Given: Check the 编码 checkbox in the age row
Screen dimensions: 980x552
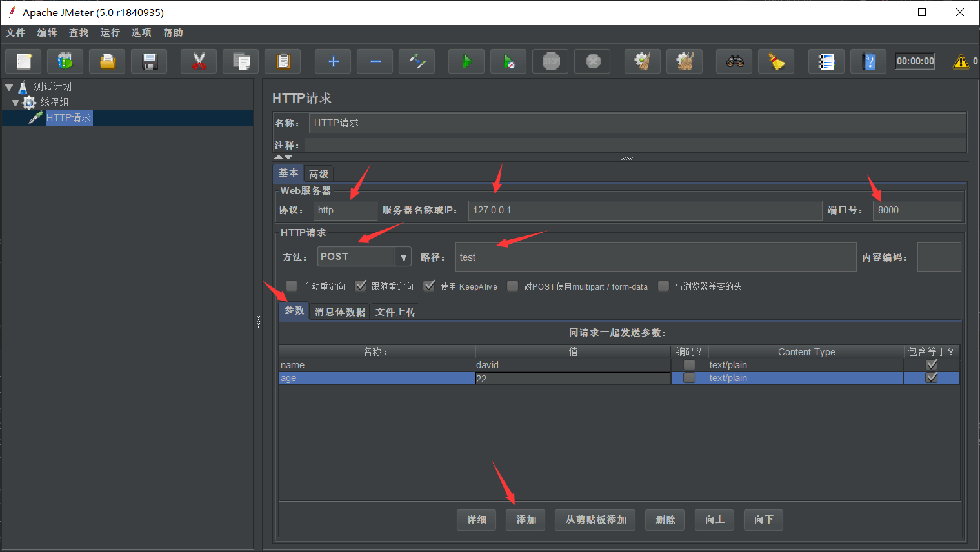Looking at the screenshot, I should (x=689, y=378).
